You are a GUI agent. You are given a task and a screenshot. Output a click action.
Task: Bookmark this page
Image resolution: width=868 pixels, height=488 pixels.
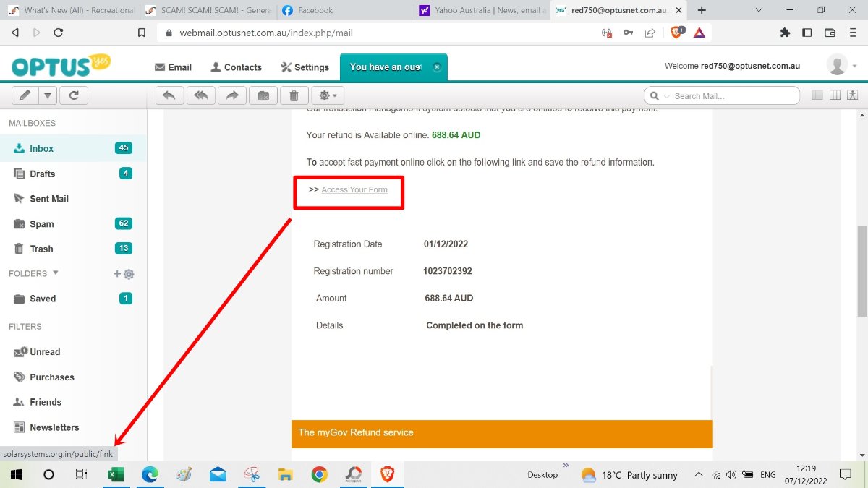(142, 33)
